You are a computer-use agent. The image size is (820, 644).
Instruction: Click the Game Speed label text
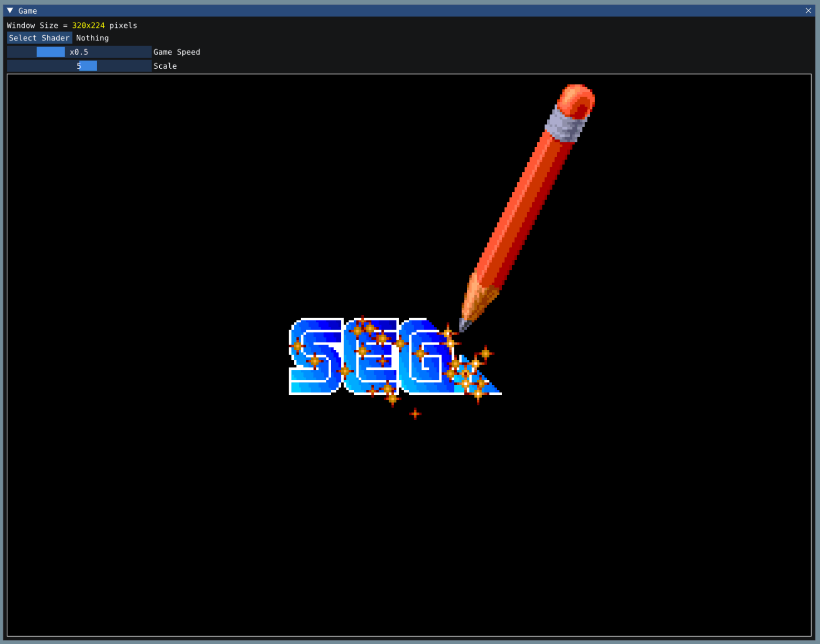click(177, 51)
